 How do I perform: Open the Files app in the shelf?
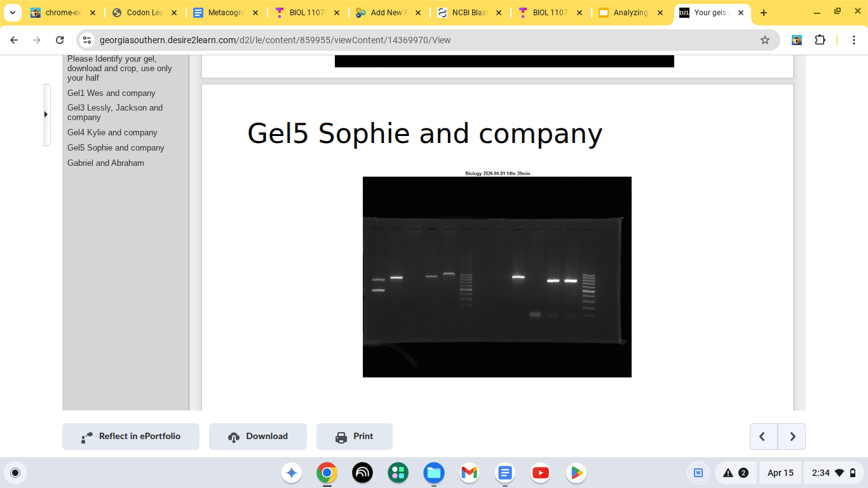(434, 473)
